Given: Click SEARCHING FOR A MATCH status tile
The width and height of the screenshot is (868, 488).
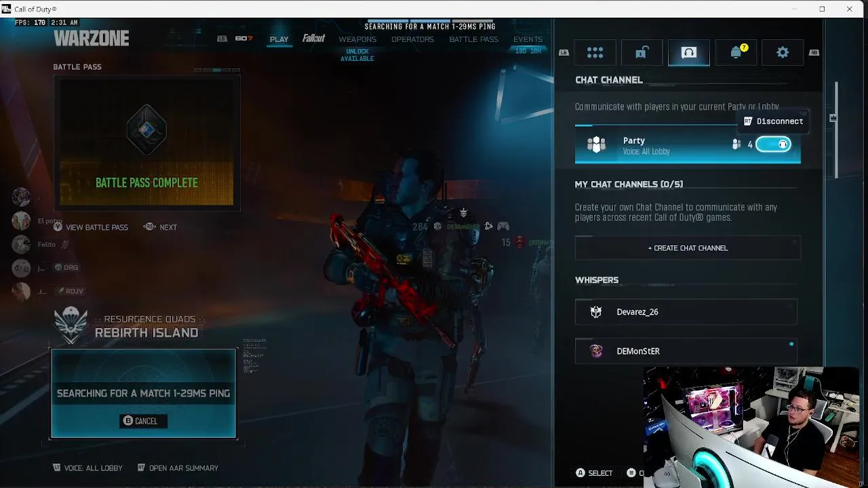Looking at the screenshot, I should 143,393.
